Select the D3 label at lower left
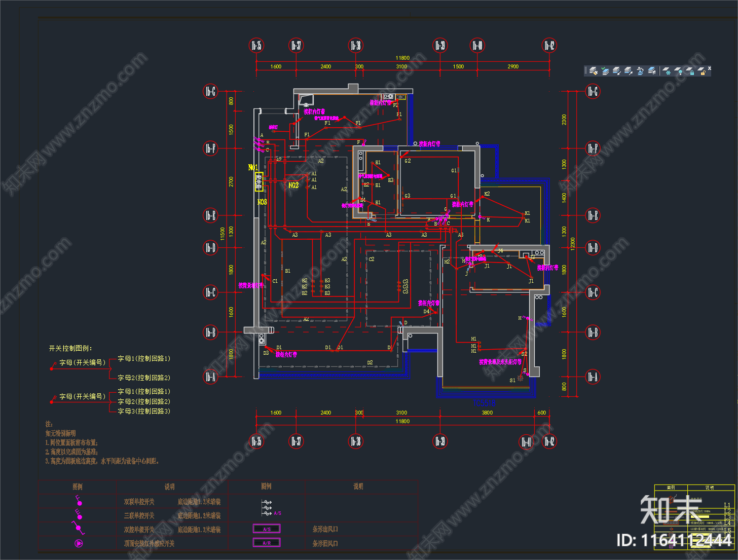Screen dimensions: 738x560 [x=266, y=353]
